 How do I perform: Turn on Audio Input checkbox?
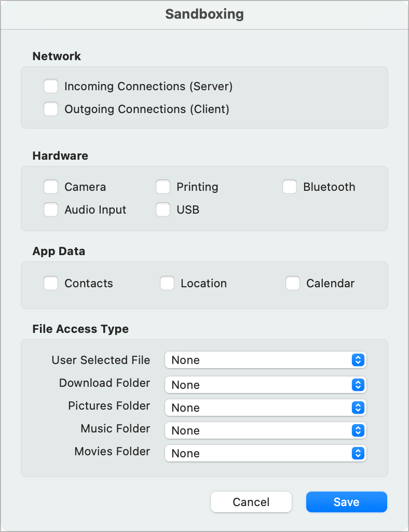coord(51,209)
